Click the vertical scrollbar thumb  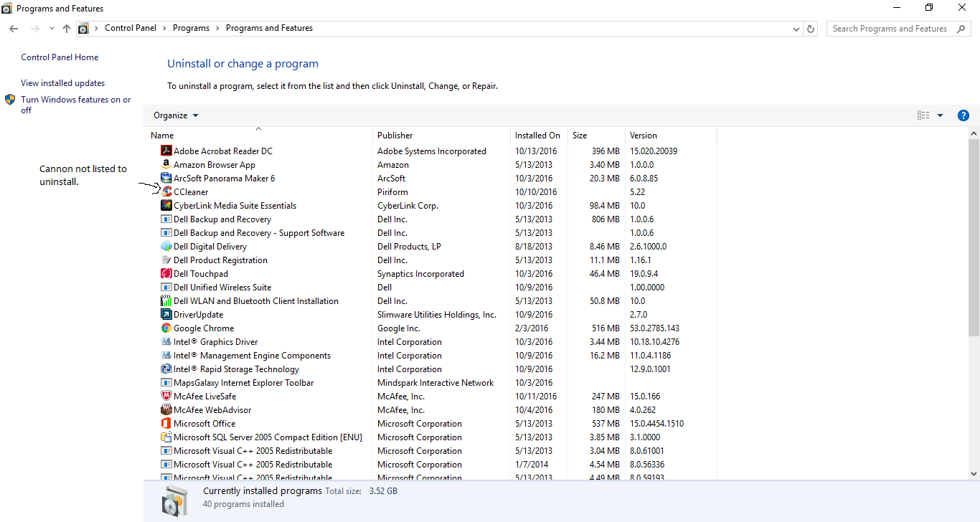(974, 237)
